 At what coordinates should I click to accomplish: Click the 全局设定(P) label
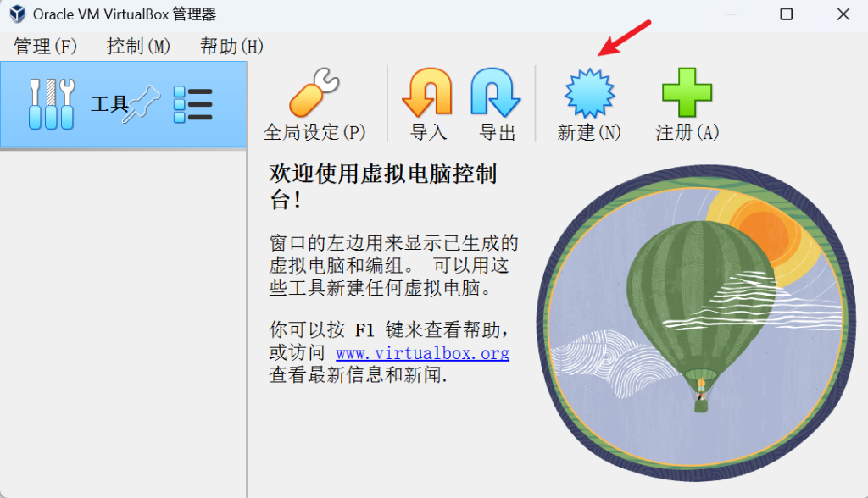pos(314,132)
